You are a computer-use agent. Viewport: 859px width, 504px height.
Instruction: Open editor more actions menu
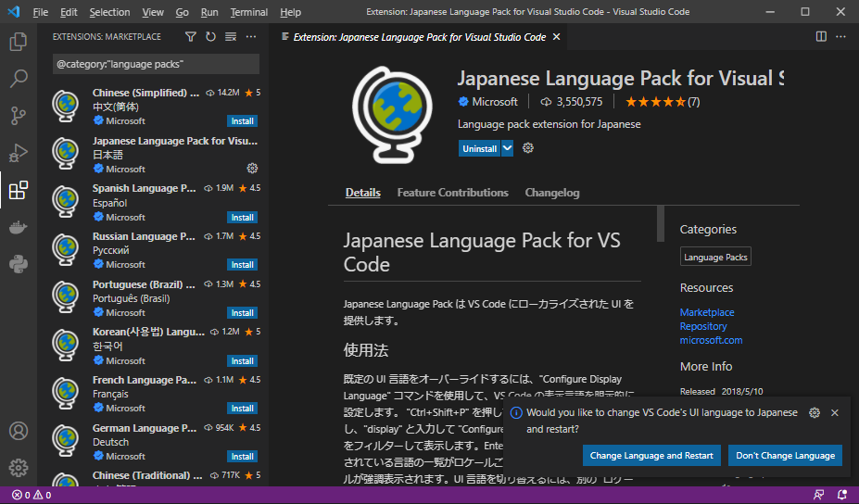(840, 37)
